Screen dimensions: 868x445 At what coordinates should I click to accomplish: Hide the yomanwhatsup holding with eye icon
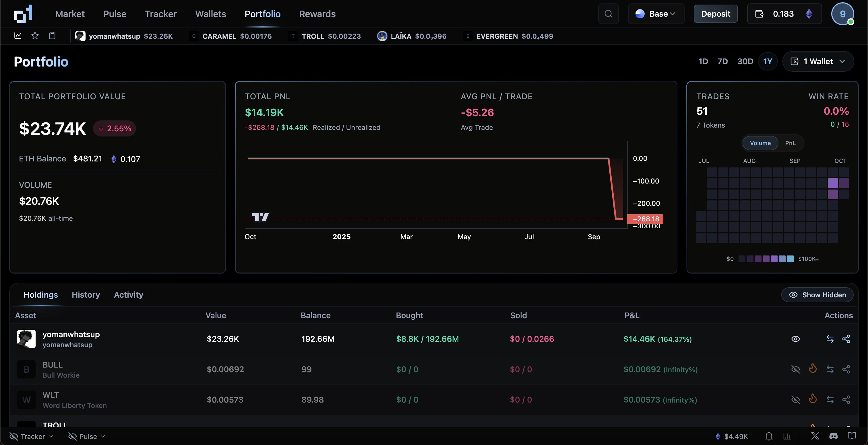(795, 339)
